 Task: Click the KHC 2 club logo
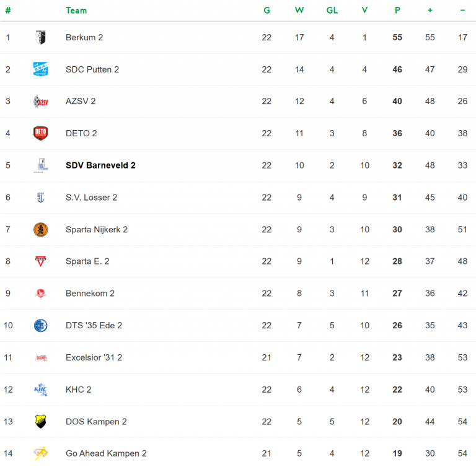(40, 390)
